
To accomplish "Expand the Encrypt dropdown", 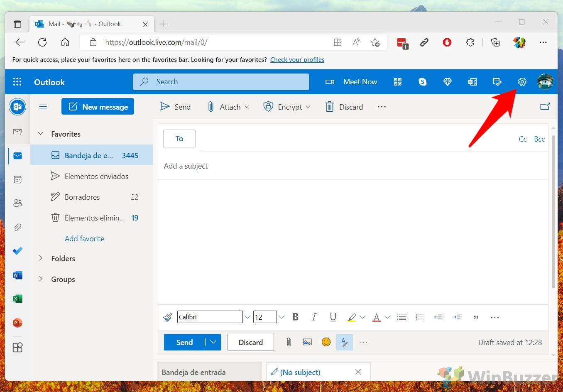I will (x=308, y=107).
